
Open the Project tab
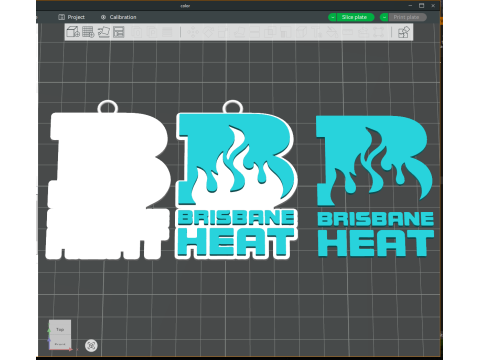point(72,17)
